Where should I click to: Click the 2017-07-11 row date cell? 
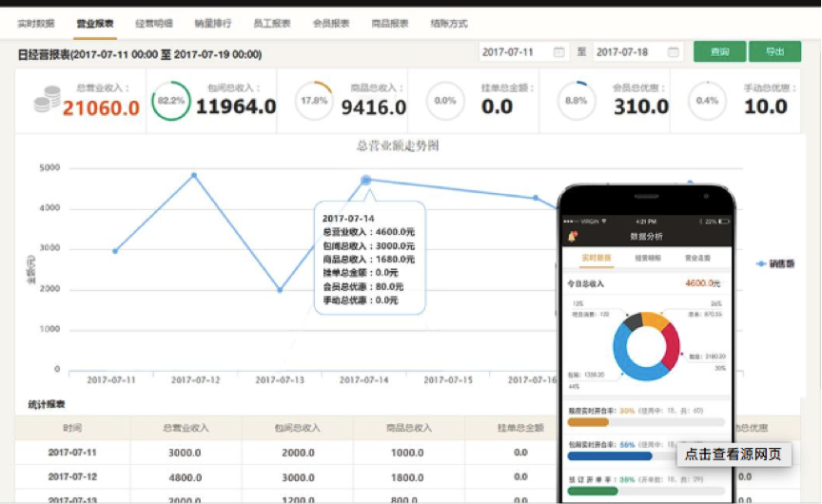[x=72, y=452]
